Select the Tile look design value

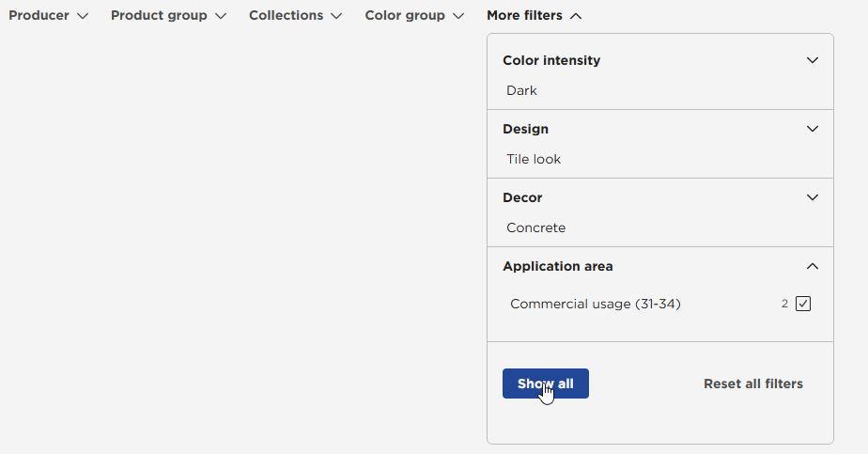534,159
